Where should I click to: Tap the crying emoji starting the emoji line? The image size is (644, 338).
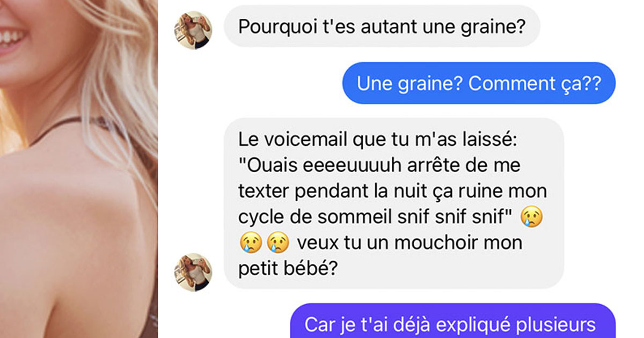click(250, 243)
